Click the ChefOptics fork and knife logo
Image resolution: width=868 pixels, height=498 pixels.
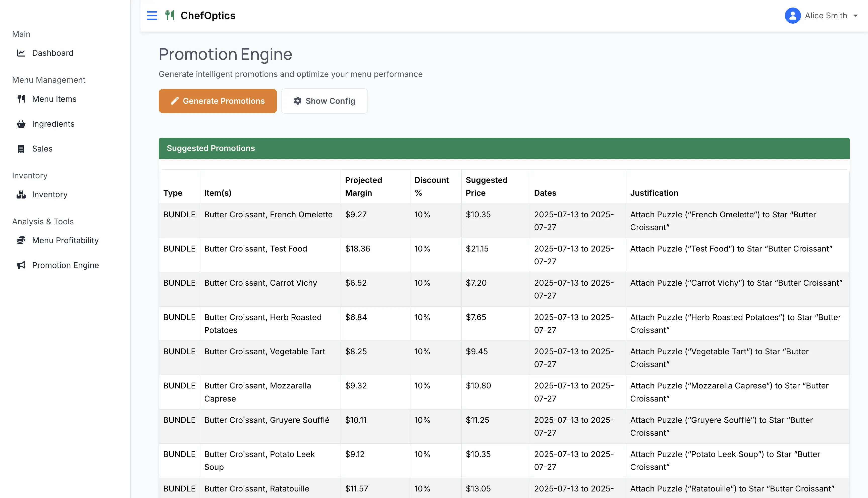click(170, 15)
